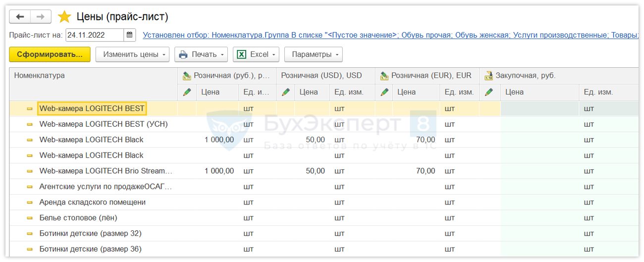Click pencil icon in Розничная (USD) column
Screen dimensions: 644x262
[285, 92]
